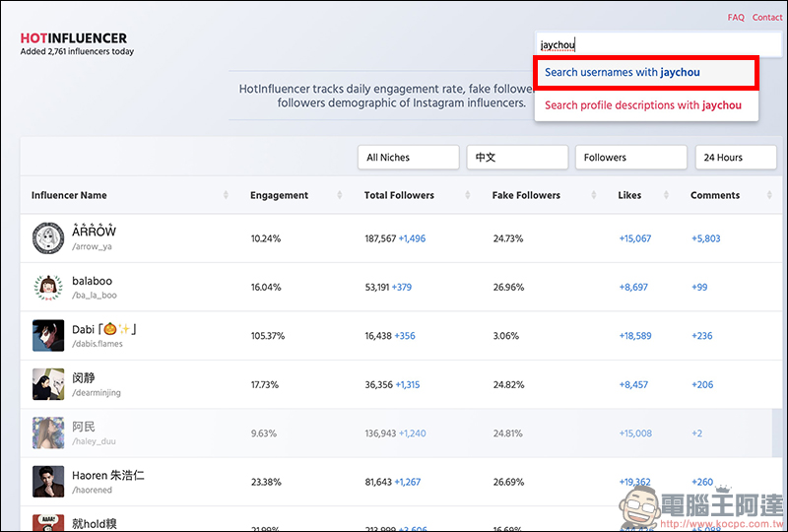Sort by the Engagement column sort arrows
788x532 pixels.
pyautogui.click(x=340, y=195)
